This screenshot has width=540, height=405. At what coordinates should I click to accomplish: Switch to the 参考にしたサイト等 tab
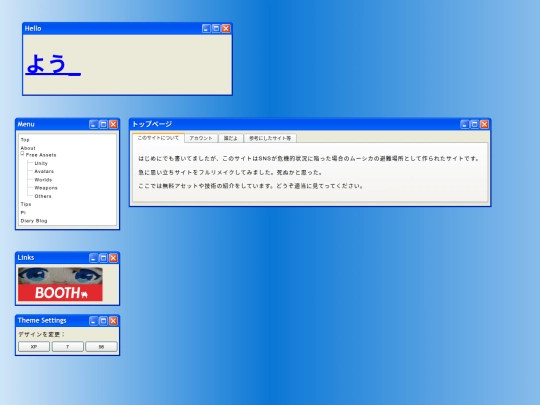pyautogui.click(x=270, y=138)
